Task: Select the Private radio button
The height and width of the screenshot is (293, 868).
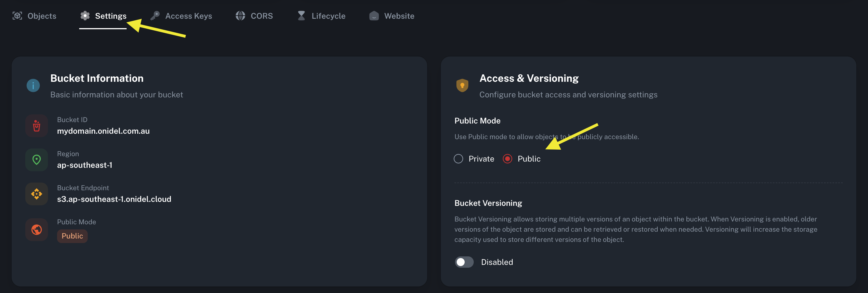Action: 458,159
